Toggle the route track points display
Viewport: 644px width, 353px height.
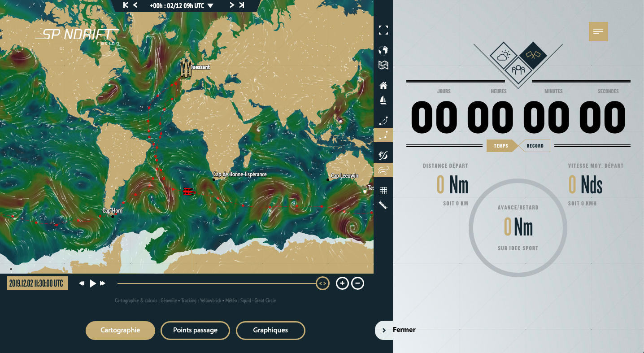(383, 135)
